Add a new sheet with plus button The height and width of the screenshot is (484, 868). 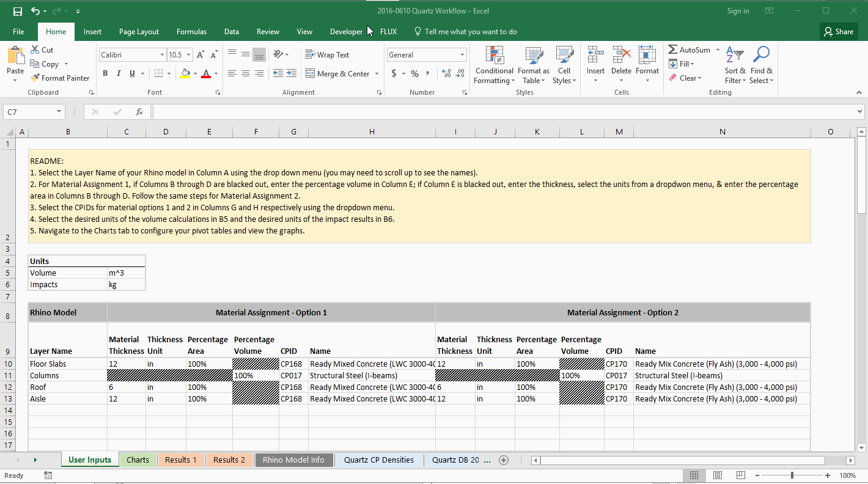[x=504, y=460]
